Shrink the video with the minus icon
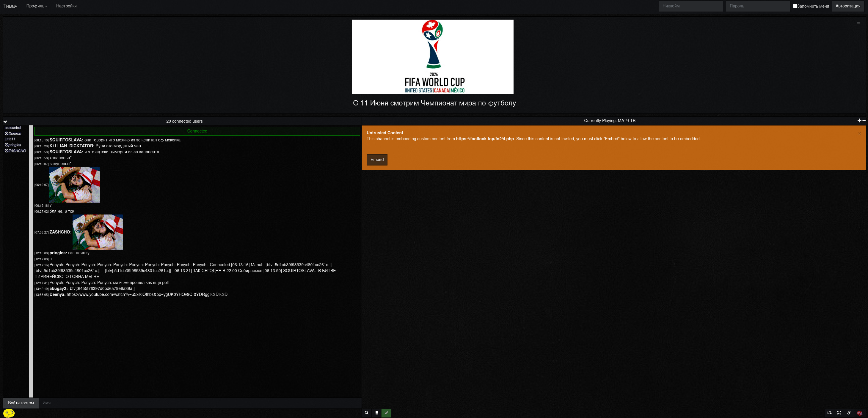Screen dimensions: 868x418 (x=864, y=121)
